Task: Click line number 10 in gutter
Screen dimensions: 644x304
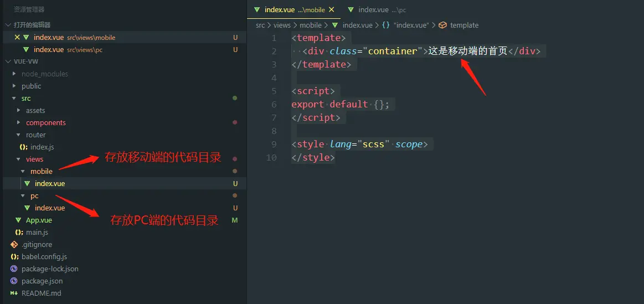Action: [271, 158]
